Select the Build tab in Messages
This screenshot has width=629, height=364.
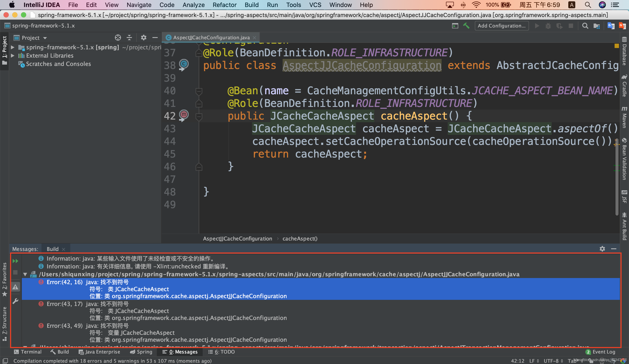(x=53, y=249)
